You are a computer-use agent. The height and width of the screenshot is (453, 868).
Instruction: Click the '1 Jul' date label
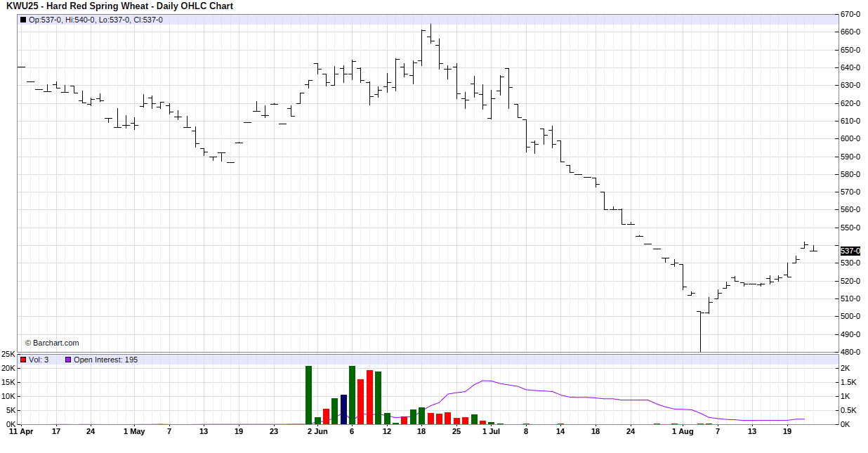pyautogui.click(x=491, y=432)
